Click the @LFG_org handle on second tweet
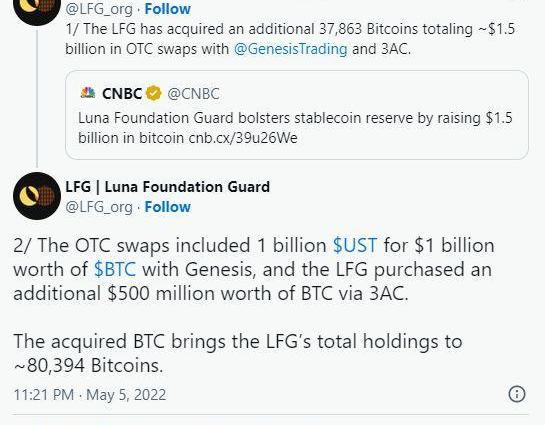The width and height of the screenshot is (545, 425). (99, 207)
